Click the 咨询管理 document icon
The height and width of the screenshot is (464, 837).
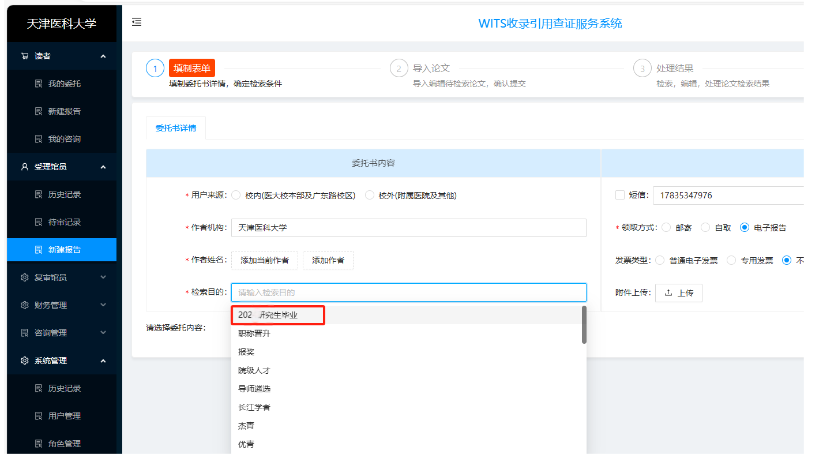click(x=25, y=333)
